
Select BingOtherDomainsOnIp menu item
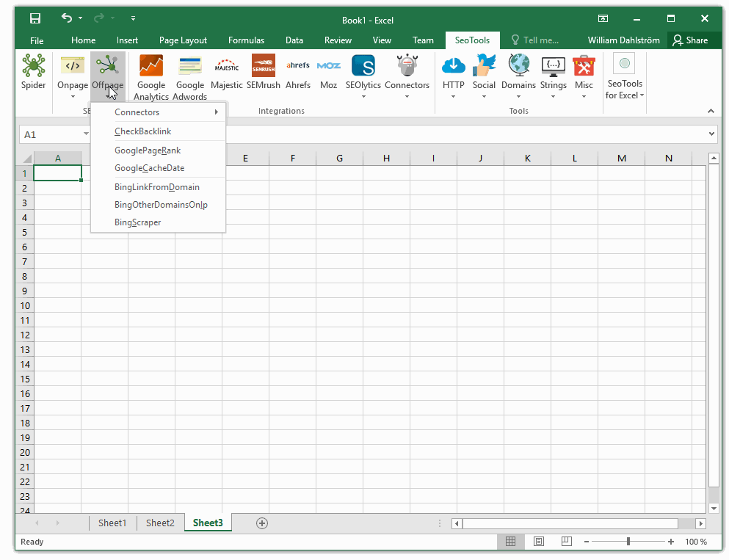[x=158, y=205]
